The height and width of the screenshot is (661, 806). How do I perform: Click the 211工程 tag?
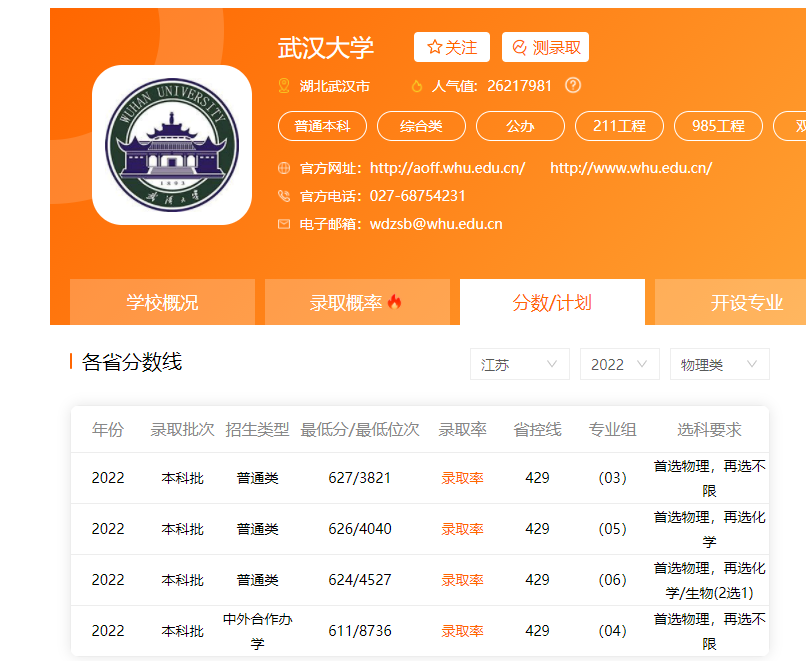click(x=619, y=126)
